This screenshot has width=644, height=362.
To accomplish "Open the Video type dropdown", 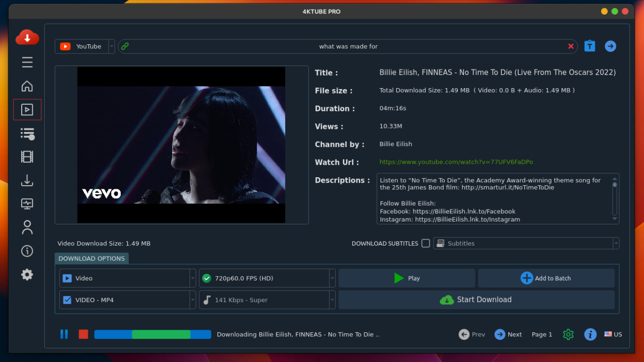I will [128, 278].
